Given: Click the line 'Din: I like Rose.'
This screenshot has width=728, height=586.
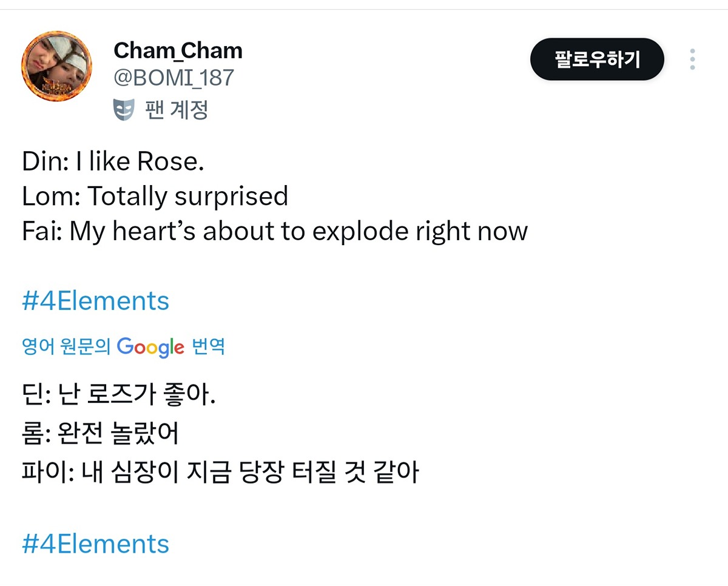Looking at the screenshot, I should click(x=113, y=162).
